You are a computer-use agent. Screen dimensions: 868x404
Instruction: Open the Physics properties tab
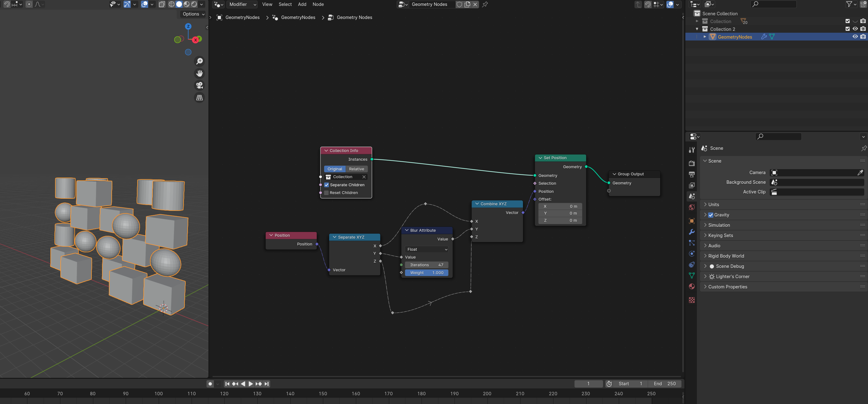692,254
